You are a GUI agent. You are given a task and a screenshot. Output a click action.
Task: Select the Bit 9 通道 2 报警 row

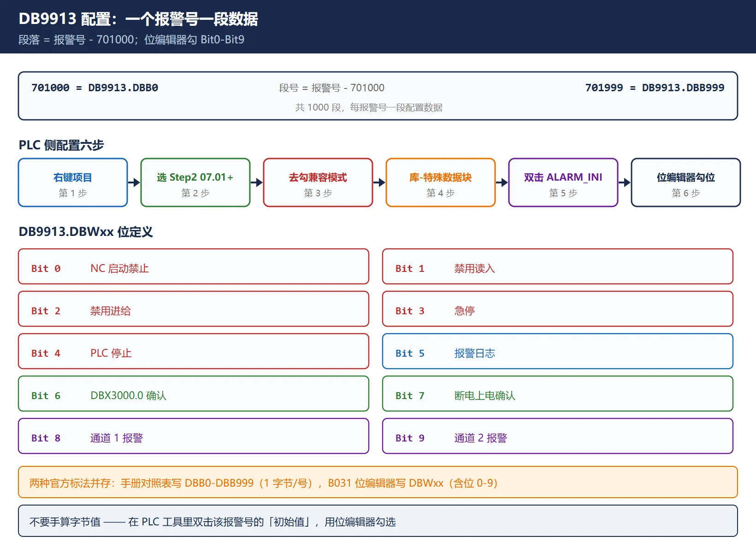558,436
